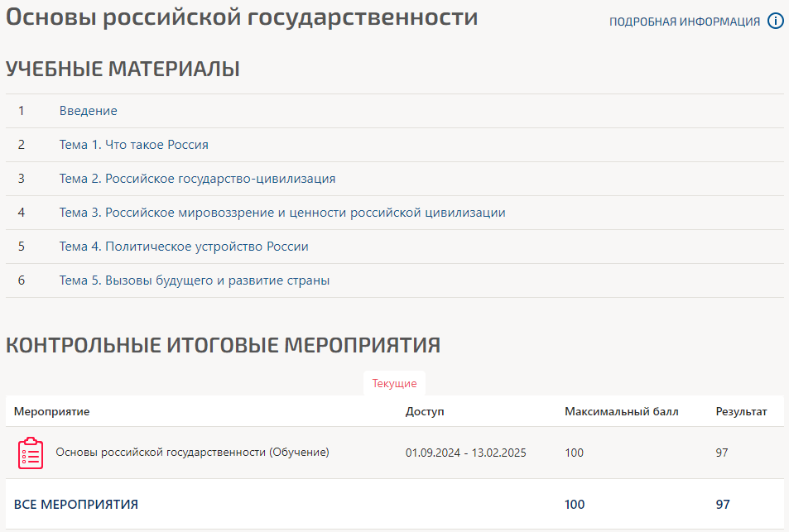The width and height of the screenshot is (789, 532).
Task: Click the red clipboard icon in the event row
Action: click(31, 453)
